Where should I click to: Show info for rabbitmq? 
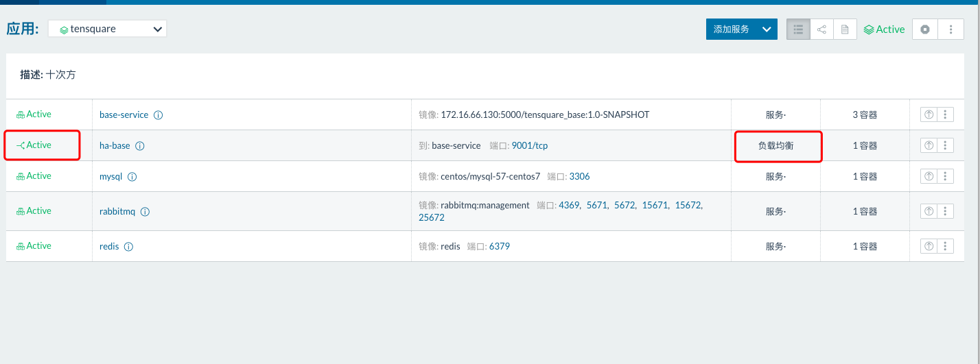(x=145, y=212)
